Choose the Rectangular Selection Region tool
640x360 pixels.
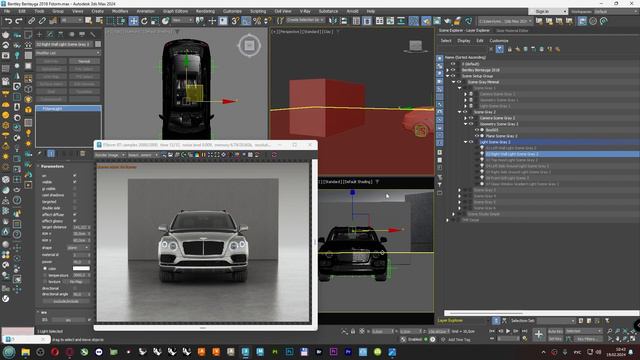tap(111, 20)
